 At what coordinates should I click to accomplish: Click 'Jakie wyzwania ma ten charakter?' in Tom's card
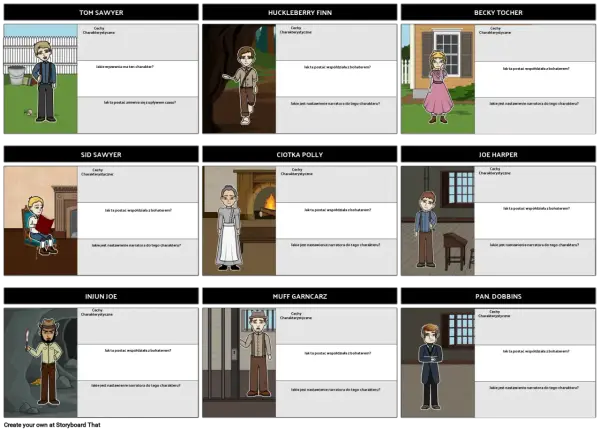[125, 67]
